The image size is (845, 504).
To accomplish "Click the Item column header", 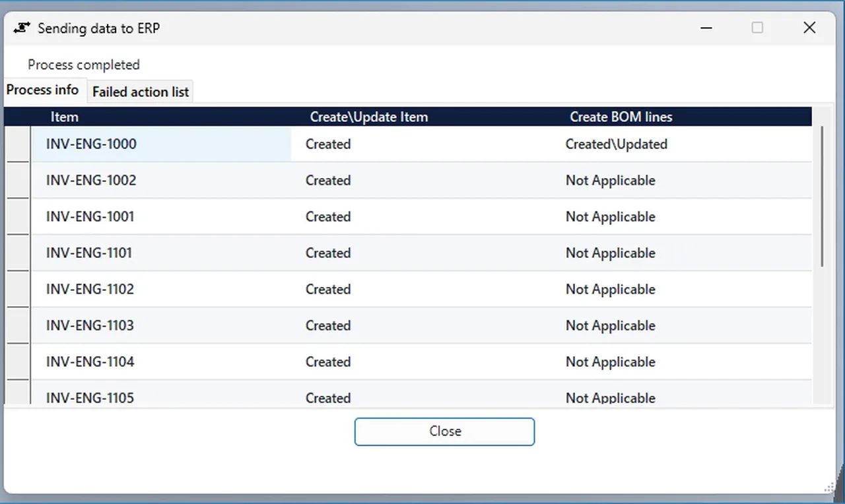I will [x=161, y=117].
